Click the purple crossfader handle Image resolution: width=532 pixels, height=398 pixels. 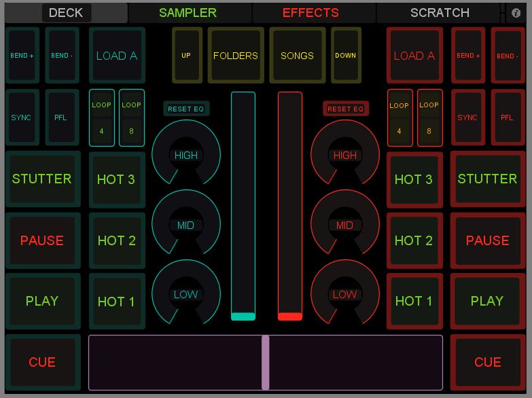pyautogui.click(x=266, y=363)
